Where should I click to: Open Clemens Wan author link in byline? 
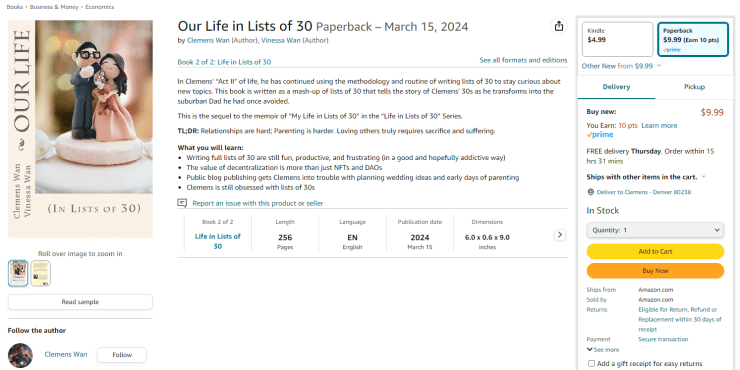click(208, 41)
